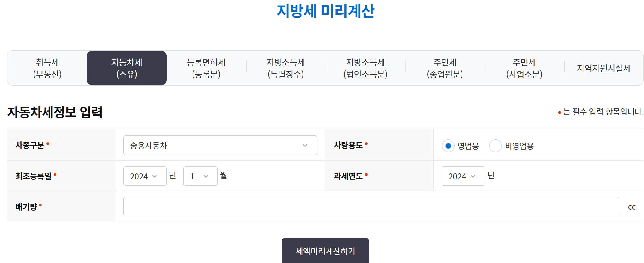Image resolution: width=644 pixels, height=263 pixels.
Task: Switch to the 취득세(부동산) tab
Action: (48, 68)
